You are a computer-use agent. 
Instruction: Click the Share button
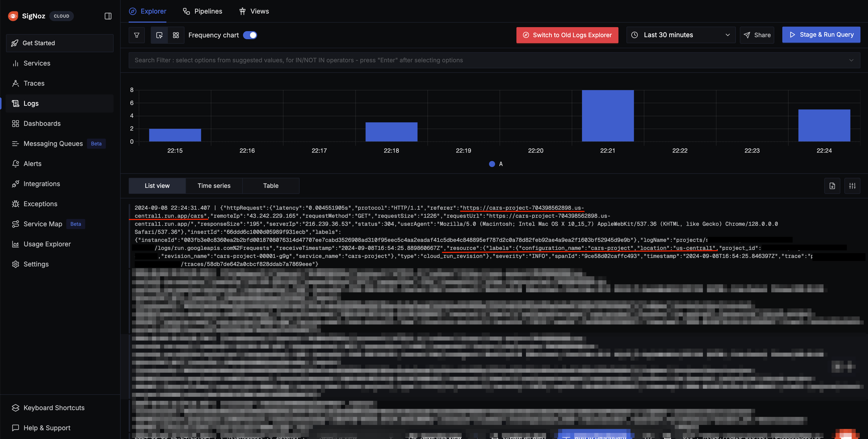click(757, 35)
